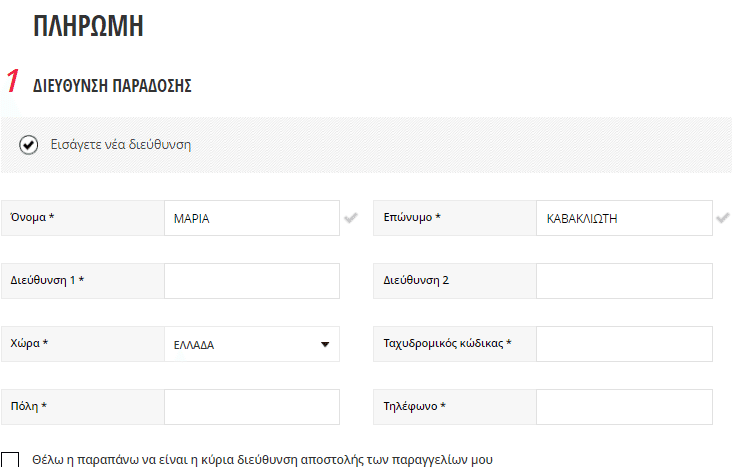Click the Ταχυδρομικός κώδικας input field
The width and height of the screenshot is (735, 467).
coord(624,344)
